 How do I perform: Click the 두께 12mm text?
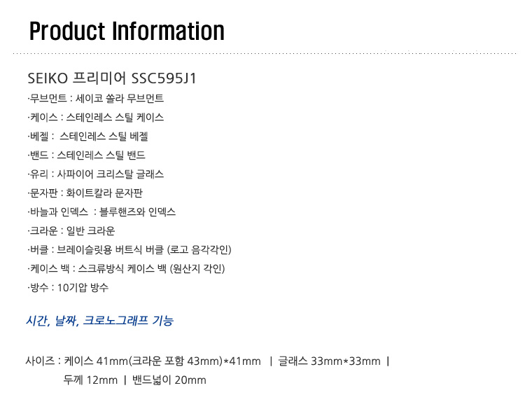pyautogui.click(x=90, y=380)
